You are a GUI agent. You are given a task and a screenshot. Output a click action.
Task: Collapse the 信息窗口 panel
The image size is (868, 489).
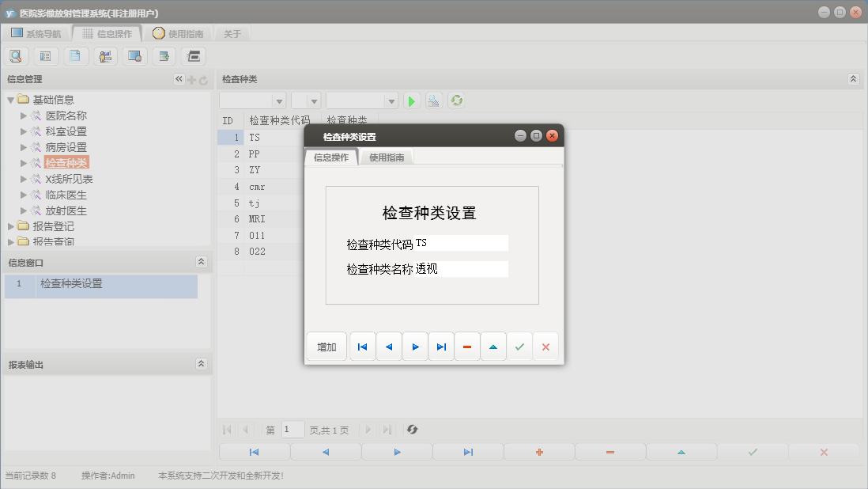click(201, 262)
